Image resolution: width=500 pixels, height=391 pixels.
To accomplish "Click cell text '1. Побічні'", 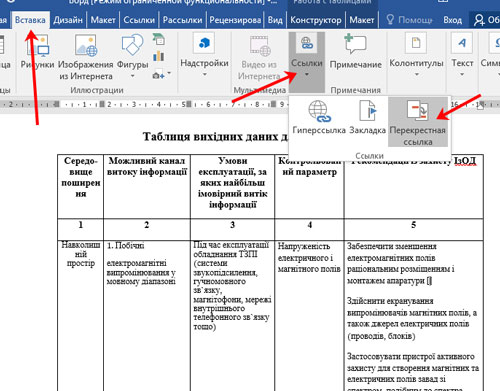I will pyautogui.click(x=126, y=246).
